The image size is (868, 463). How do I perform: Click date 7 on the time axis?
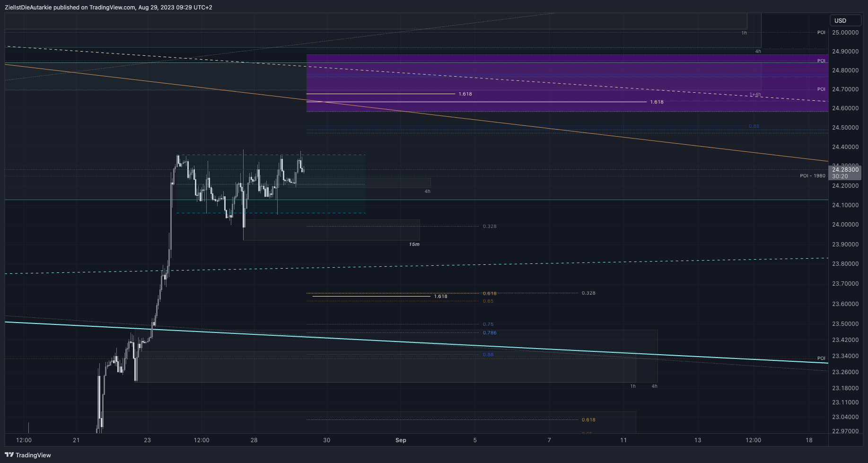coord(549,440)
